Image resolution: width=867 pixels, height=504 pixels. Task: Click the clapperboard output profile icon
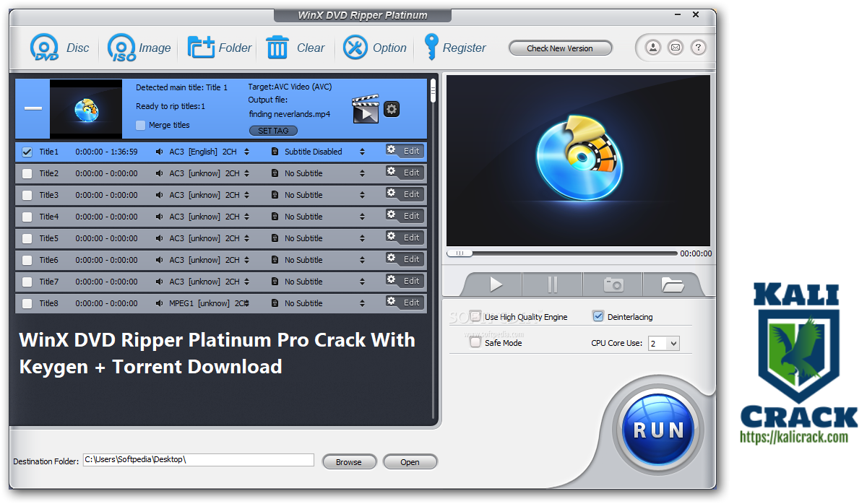pyautogui.click(x=366, y=110)
